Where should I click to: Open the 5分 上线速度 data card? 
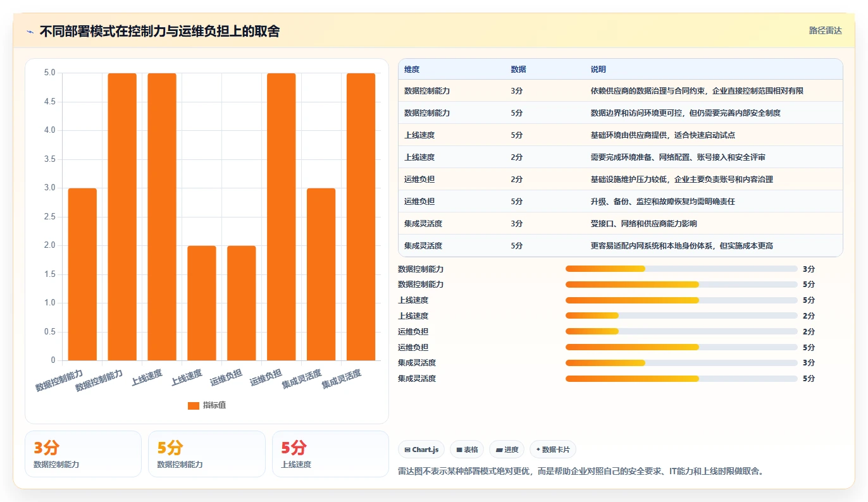330,454
